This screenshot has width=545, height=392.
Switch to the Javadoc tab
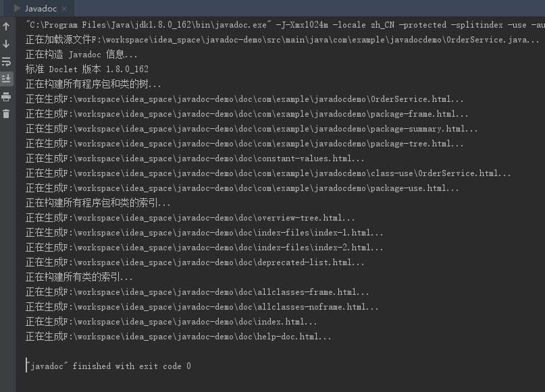(x=42, y=9)
